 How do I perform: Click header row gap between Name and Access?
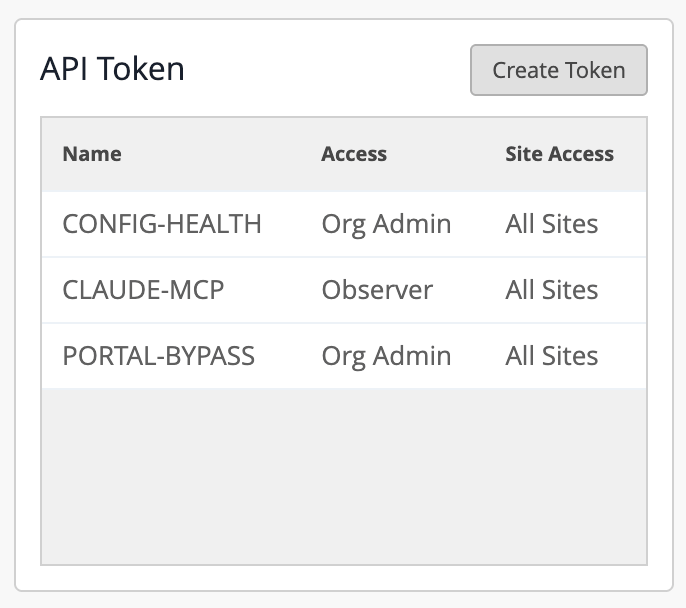(x=220, y=154)
